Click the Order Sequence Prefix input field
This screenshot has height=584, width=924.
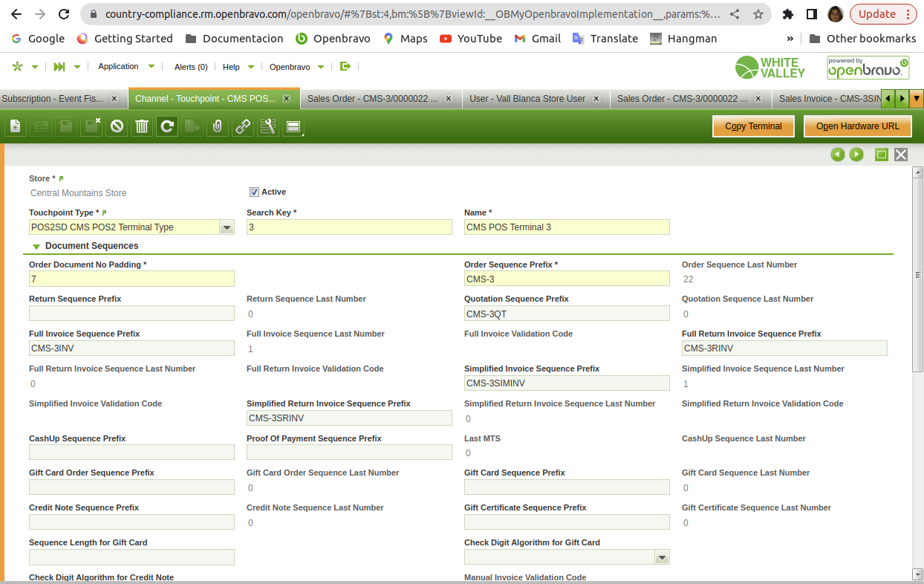[x=566, y=279]
